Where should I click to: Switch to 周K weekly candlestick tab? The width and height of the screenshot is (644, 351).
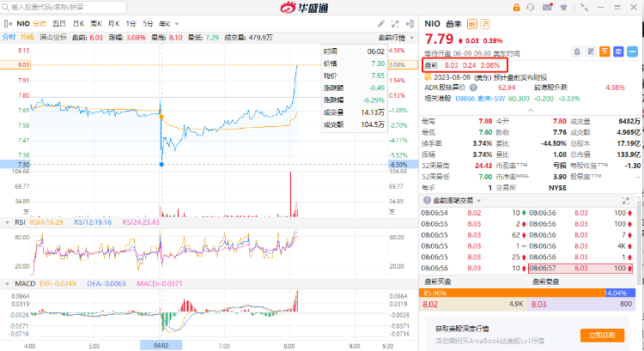click(95, 24)
